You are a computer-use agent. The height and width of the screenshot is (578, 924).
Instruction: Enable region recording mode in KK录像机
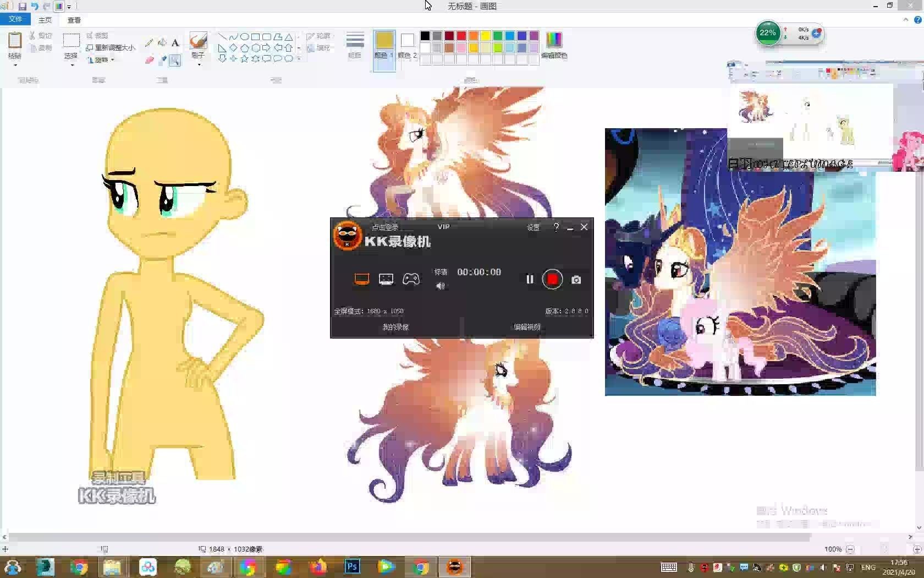click(386, 279)
